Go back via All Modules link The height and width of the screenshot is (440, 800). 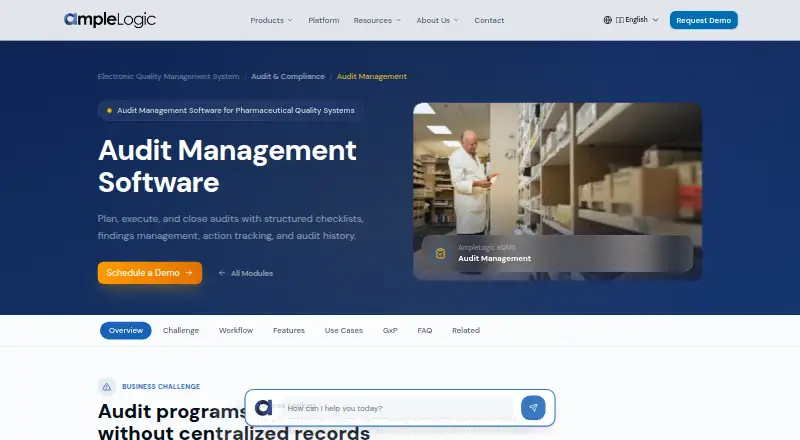coord(246,273)
